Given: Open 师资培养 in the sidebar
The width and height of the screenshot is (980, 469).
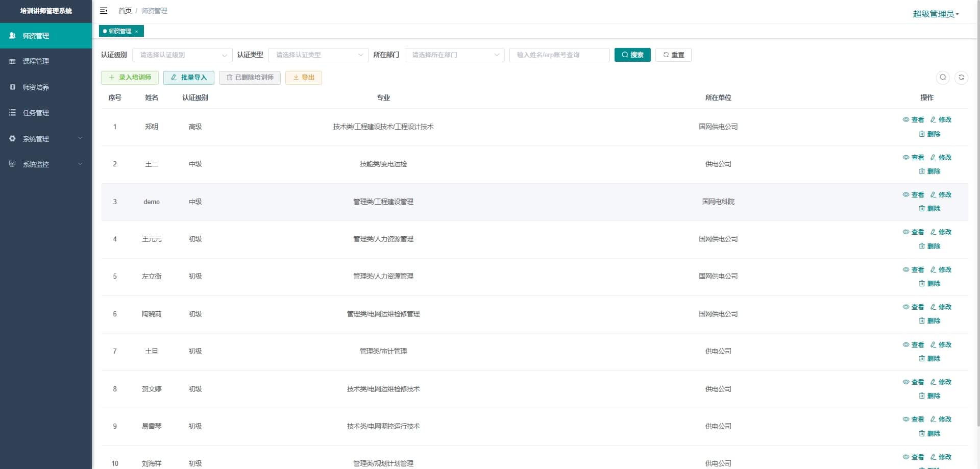Looking at the screenshot, I should (46, 87).
